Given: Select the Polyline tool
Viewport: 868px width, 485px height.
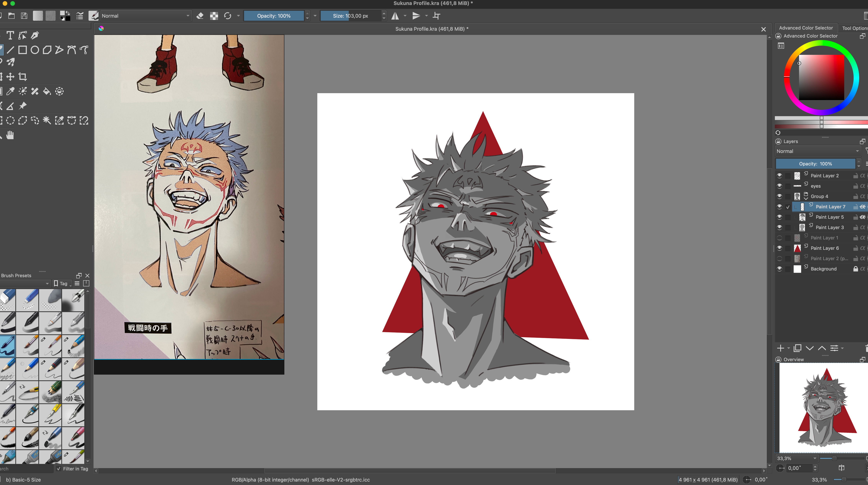Looking at the screenshot, I should coord(59,50).
